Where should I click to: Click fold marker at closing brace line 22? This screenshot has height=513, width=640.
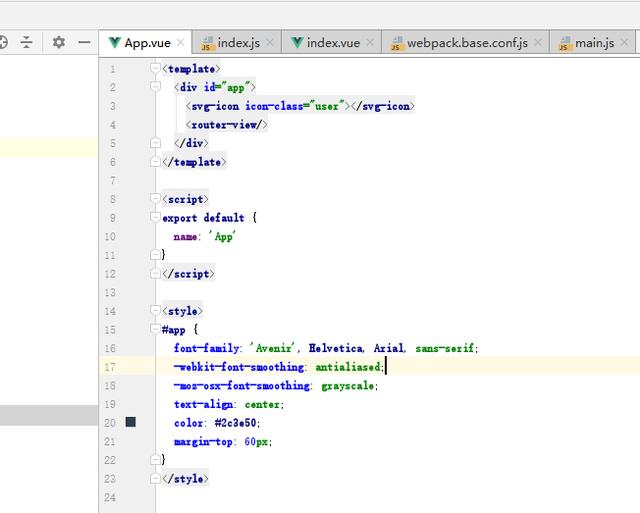155,460
